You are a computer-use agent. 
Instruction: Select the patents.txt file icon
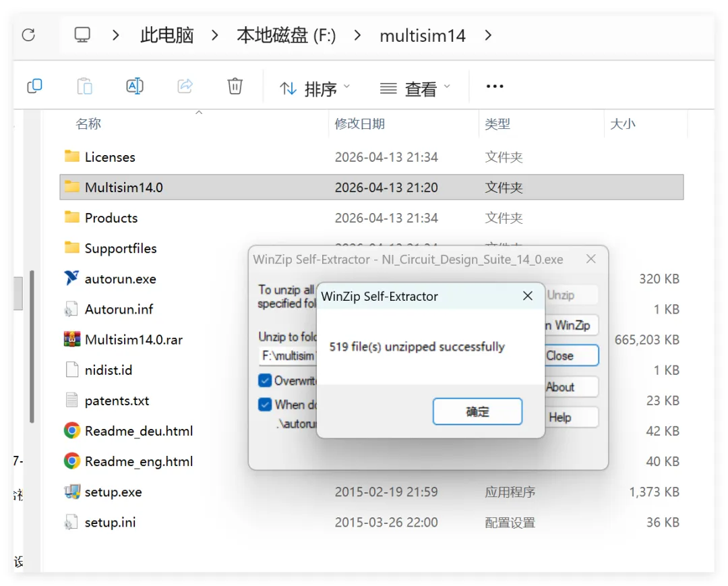[72, 400]
